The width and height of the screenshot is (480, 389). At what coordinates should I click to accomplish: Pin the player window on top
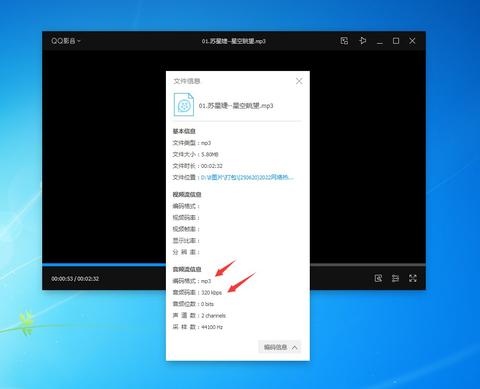coord(362,41)
